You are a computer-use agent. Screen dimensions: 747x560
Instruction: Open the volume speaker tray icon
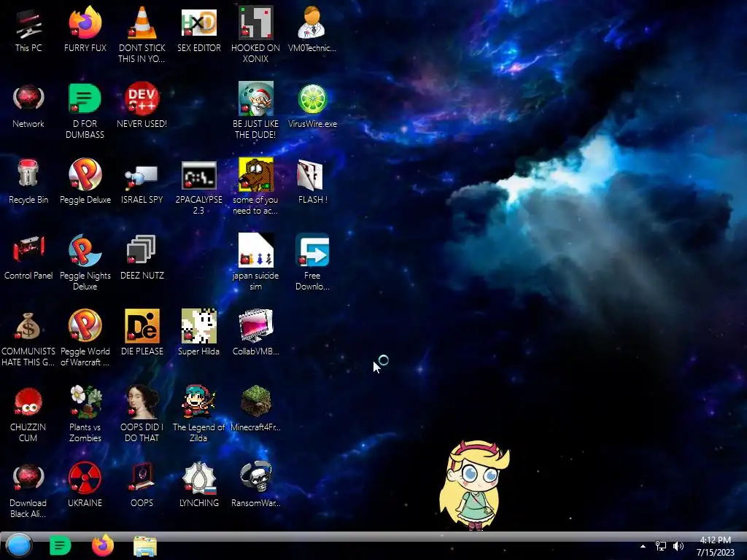point(678,546)
